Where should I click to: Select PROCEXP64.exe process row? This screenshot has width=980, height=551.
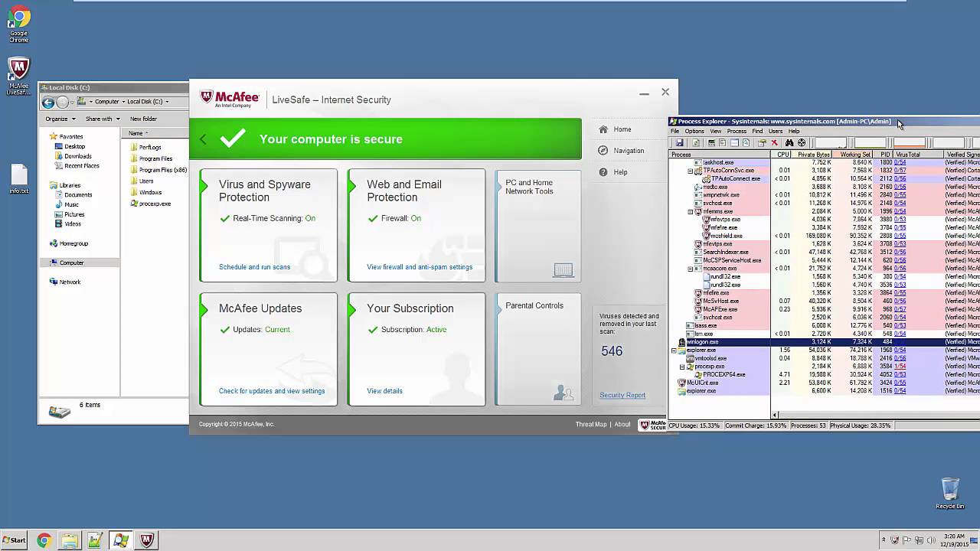pos(824,374)
